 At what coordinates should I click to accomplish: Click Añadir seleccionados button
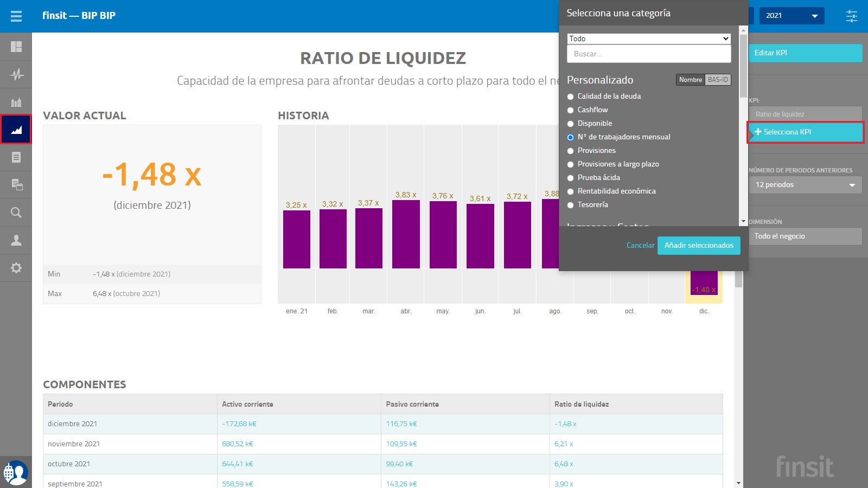pos(699,246)
